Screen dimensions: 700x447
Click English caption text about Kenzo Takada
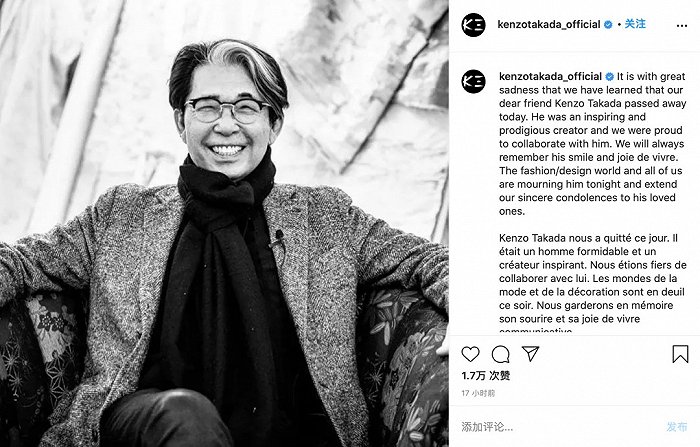592,144
